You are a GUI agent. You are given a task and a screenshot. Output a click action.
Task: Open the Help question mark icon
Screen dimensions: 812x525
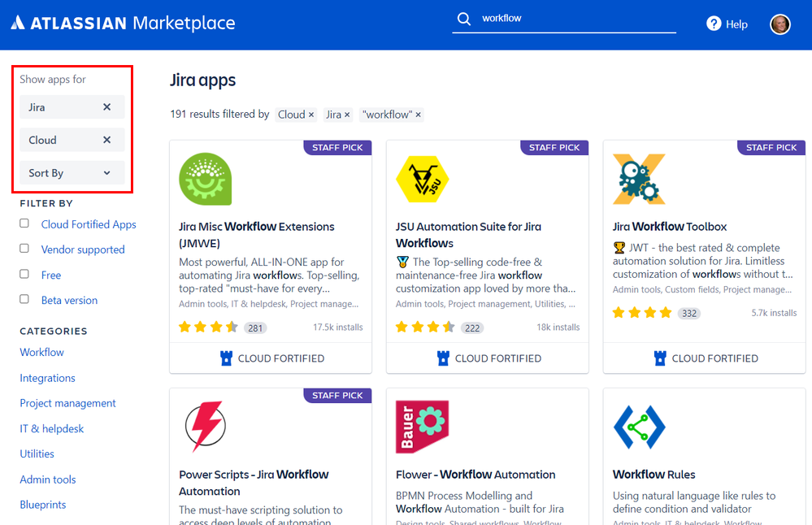(714, 24)
